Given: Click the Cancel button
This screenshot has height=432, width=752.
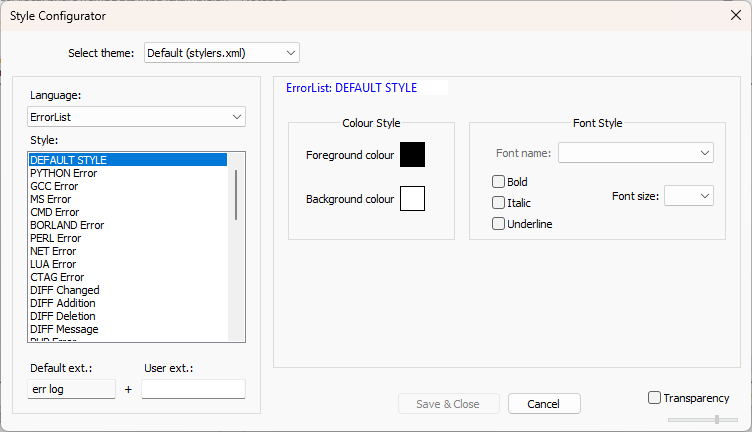Looking at the screenshot, I should (x=544, y=404).
